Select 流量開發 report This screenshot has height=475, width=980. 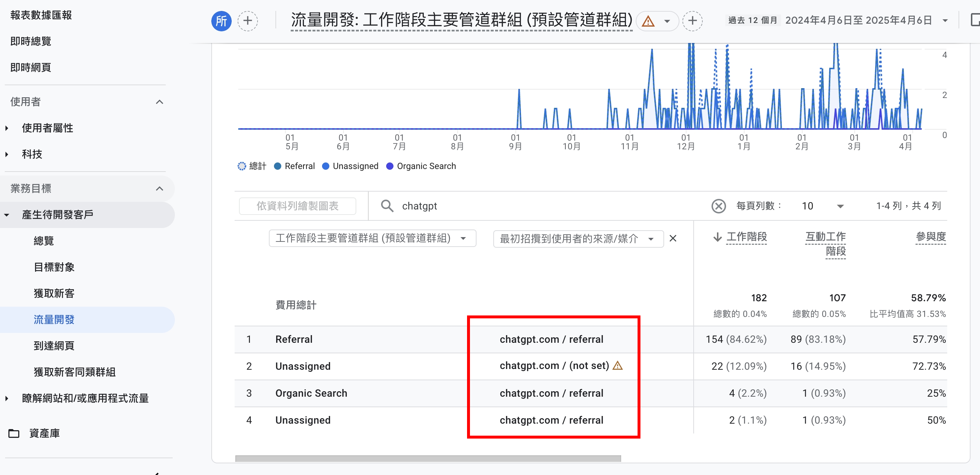54,319
